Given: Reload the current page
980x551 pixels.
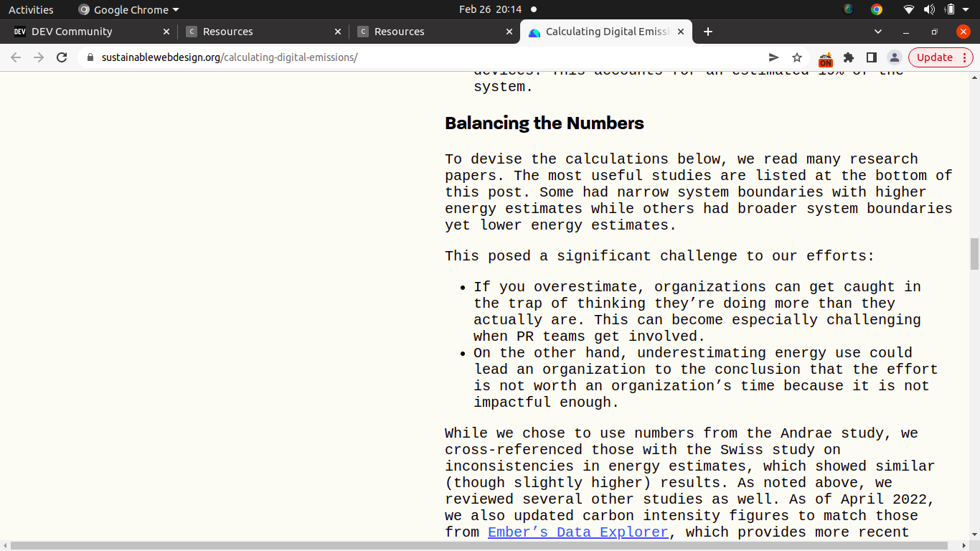Looking at the screenshot, I should click(62, 57).
